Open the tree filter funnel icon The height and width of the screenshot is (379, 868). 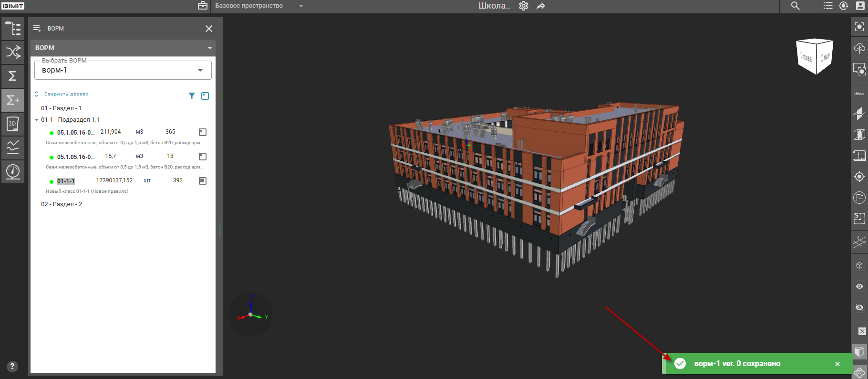point(192,96)
